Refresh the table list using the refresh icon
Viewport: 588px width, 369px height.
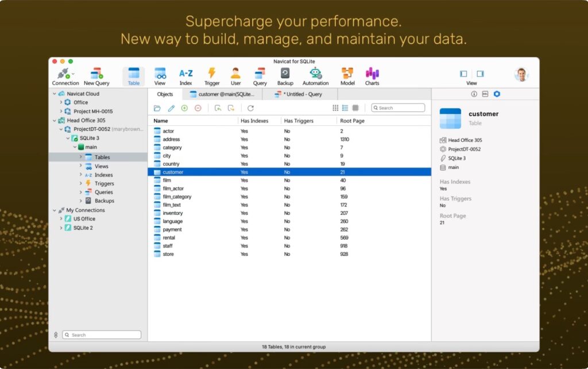pyautogui.click(x=252, y=107)
